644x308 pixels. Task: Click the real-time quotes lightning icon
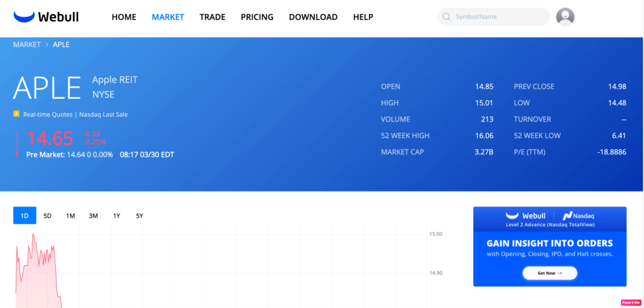pos(16,114)
